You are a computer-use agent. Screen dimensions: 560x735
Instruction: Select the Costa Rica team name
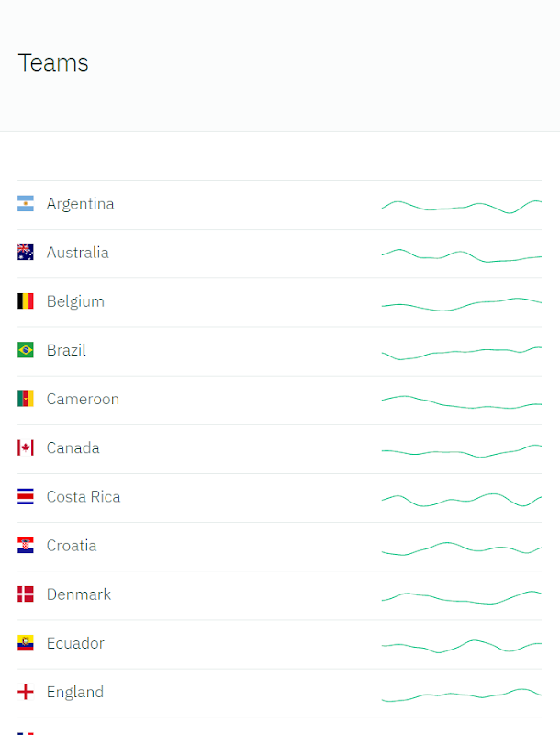[x=84, y=497]
